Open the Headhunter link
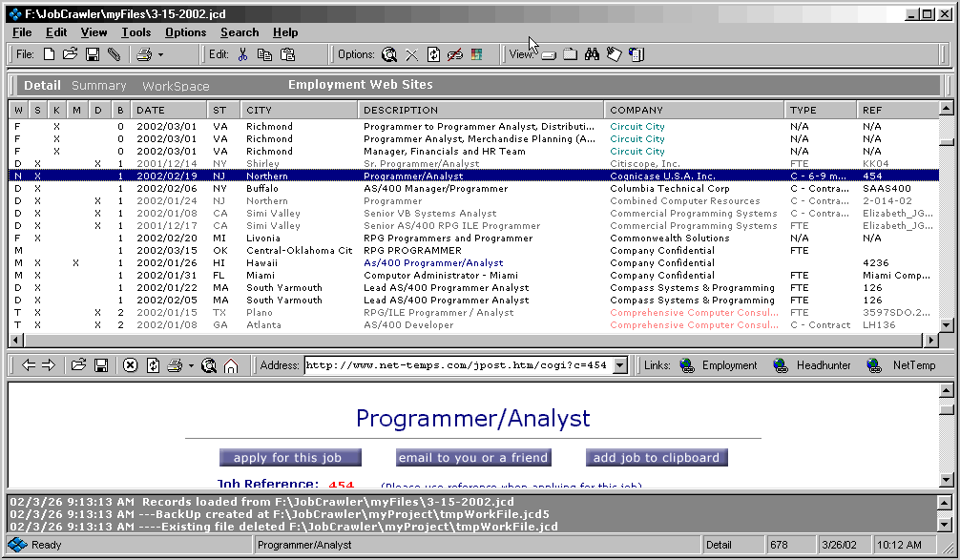 click(812, 365)
